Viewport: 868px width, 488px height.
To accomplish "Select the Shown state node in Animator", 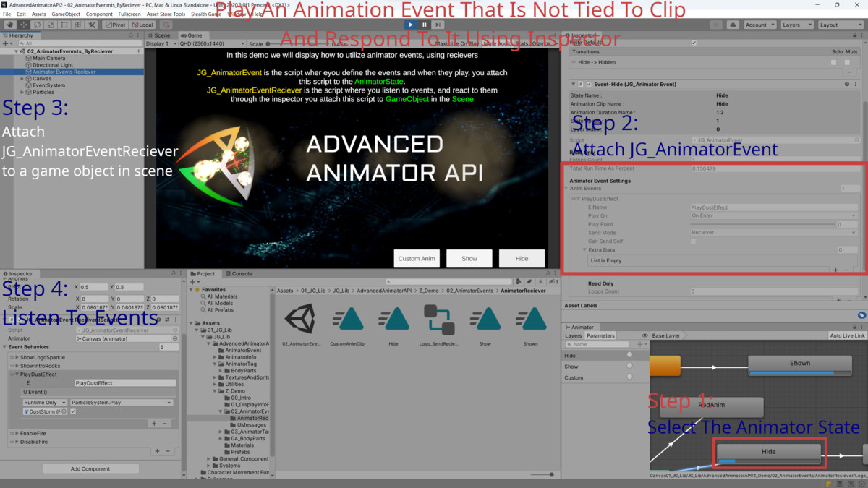I will [800, 366].
